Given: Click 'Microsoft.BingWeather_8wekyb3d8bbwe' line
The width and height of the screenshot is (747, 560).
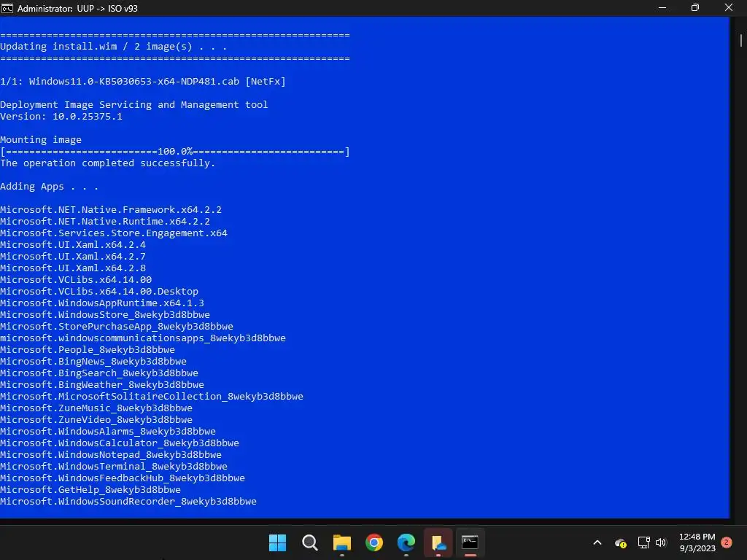Looking at the screenshot, I should tap(102, 385).
